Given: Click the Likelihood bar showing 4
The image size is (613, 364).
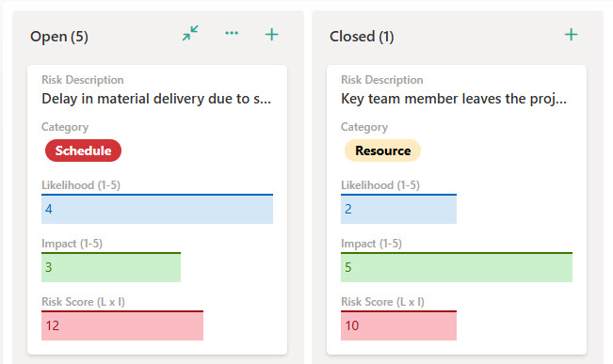Looking at the screenshot, I should (x=157, y=209).
